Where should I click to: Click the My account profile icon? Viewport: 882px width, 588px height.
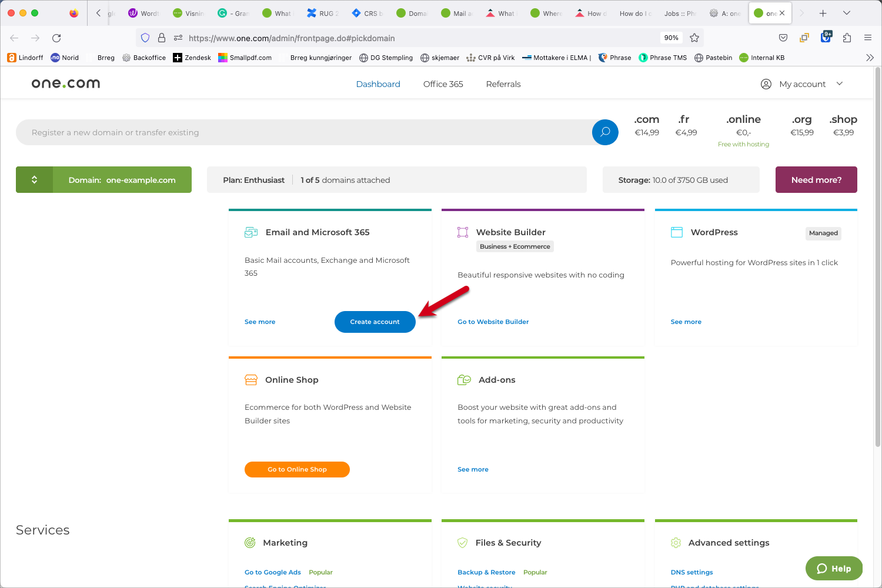pos(766,84)
